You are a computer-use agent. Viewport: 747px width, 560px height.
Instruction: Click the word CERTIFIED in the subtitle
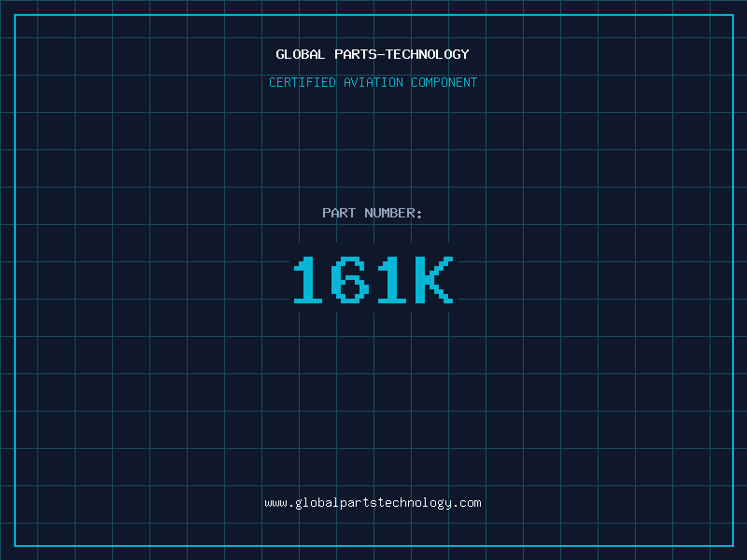pos(303,82)
